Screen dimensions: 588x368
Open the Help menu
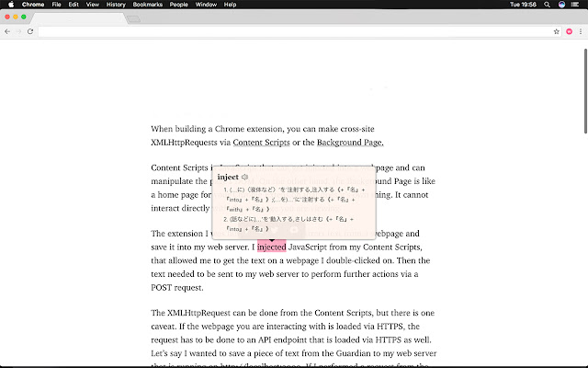coord(230,5)
